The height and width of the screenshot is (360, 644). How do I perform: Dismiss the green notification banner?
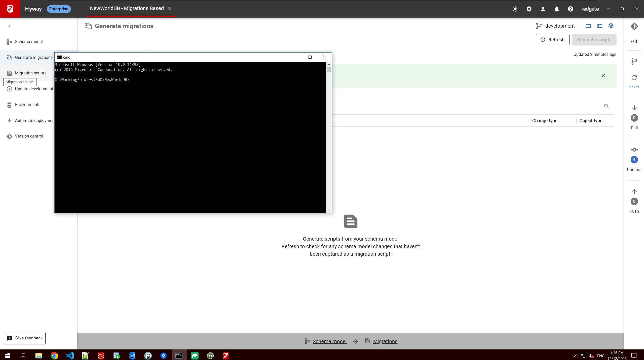(x=603, y=76)
